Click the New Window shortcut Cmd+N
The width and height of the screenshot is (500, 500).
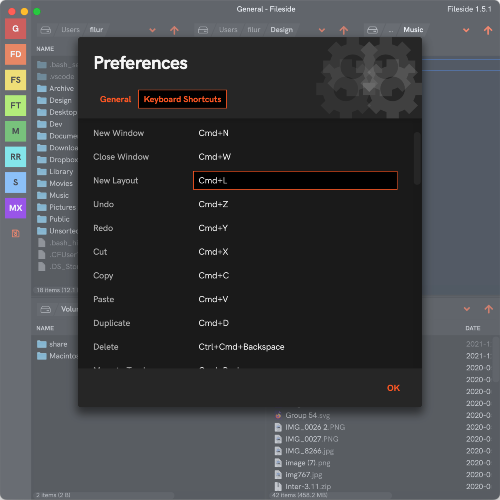(213, 133)
